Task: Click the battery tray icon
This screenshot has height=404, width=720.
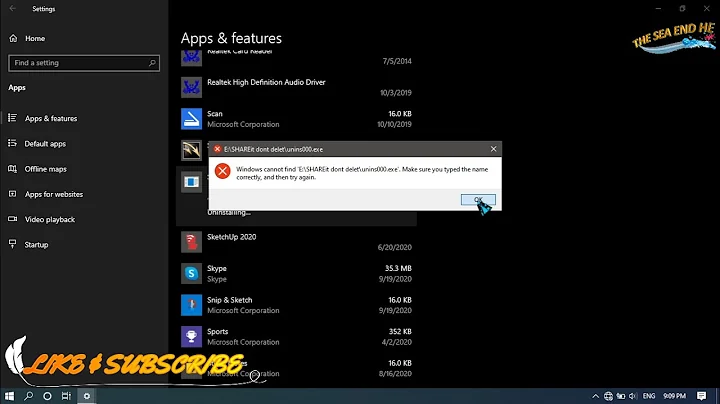Action: 621,396
